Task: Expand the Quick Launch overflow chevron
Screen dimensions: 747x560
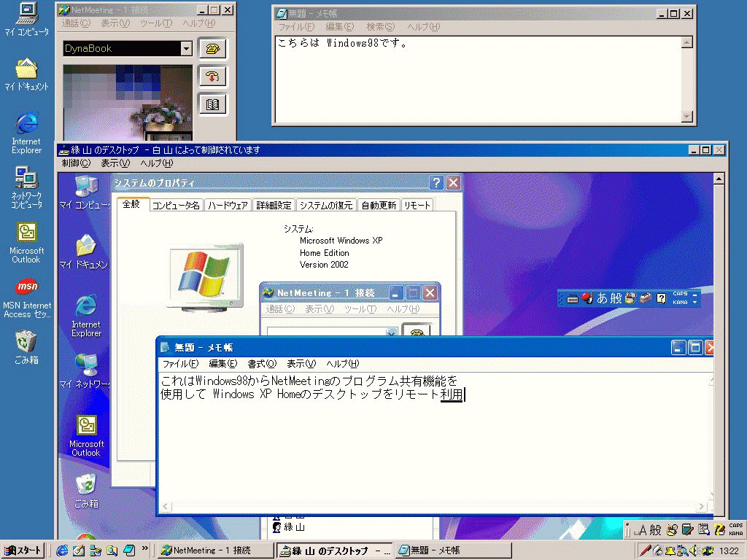Action: 145,548
